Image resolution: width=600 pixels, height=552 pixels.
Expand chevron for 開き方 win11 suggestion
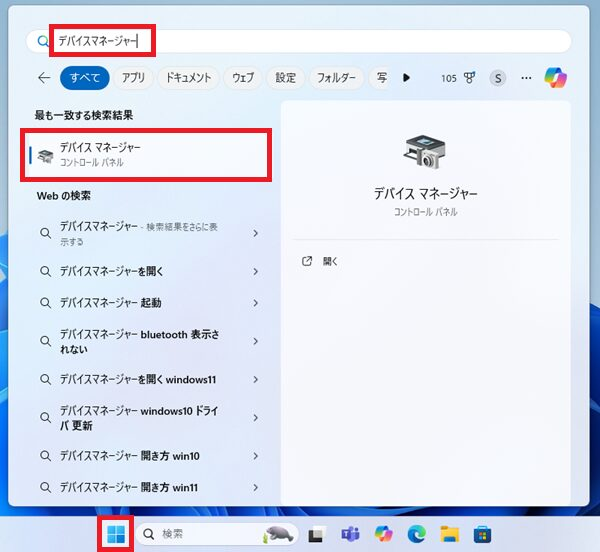[256, 487]
